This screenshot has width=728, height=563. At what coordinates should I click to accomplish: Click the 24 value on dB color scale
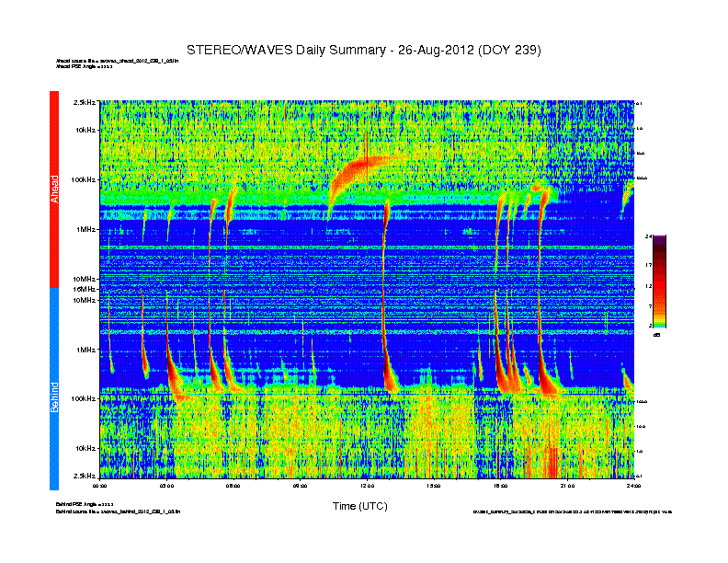pyautogui.click(x=649, y=236)
